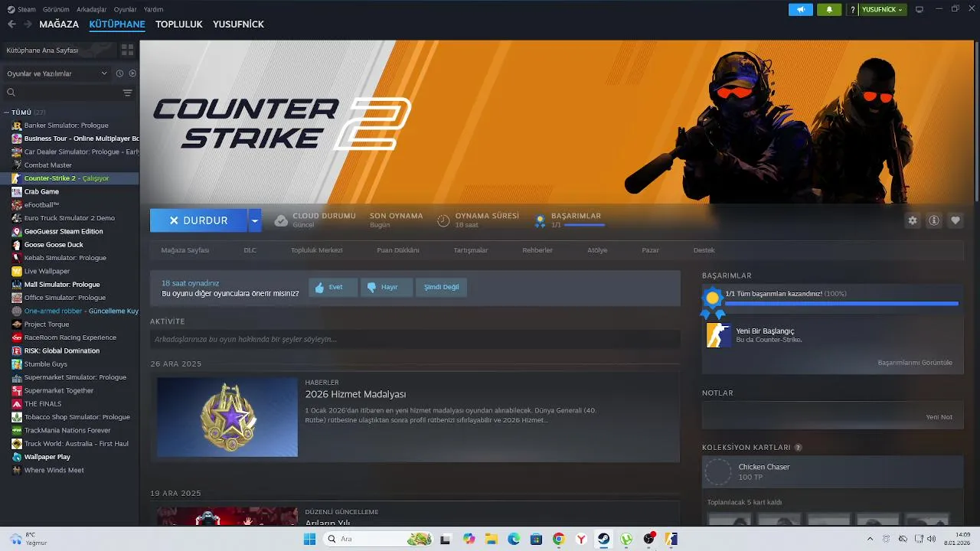Image resolution: width=980 pixels, height=551 pixels.
Task: Open the Yeni Bir Başlangıç achievement icon
Action: click(718, 335)
